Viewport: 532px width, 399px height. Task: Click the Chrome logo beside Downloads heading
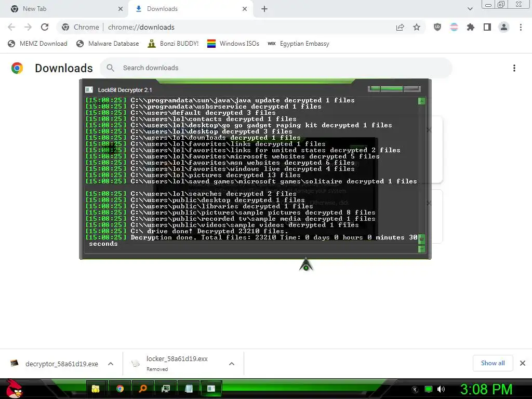pos(17,68)
